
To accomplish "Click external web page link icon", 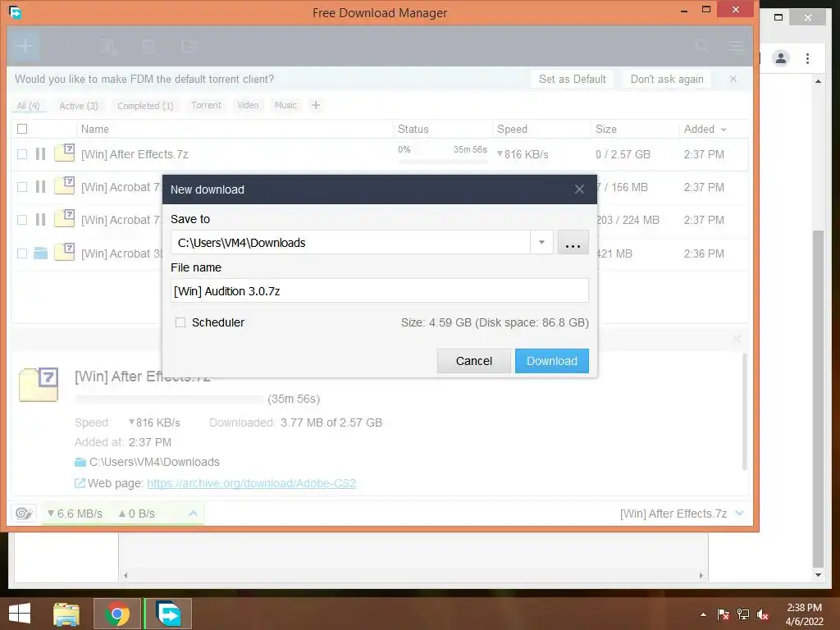I will click(80, 483).
